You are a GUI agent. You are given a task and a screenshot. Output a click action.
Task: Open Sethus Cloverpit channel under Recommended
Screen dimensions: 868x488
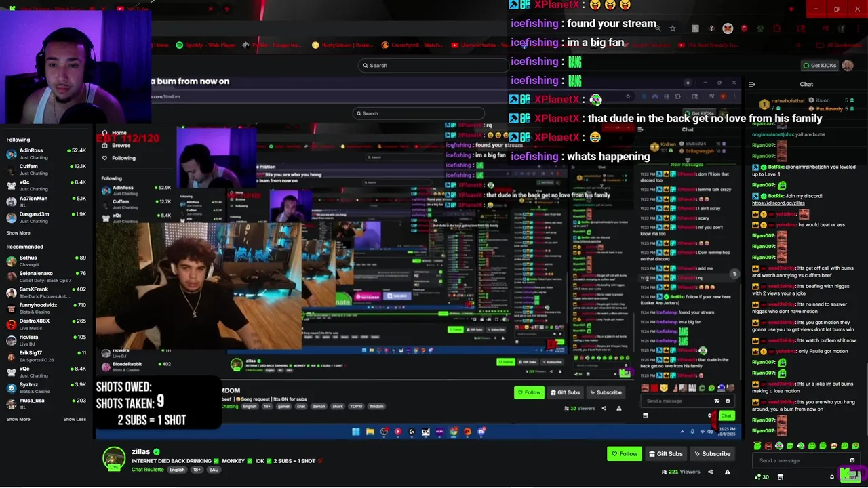pyautogui.click(x=46, y=261)
